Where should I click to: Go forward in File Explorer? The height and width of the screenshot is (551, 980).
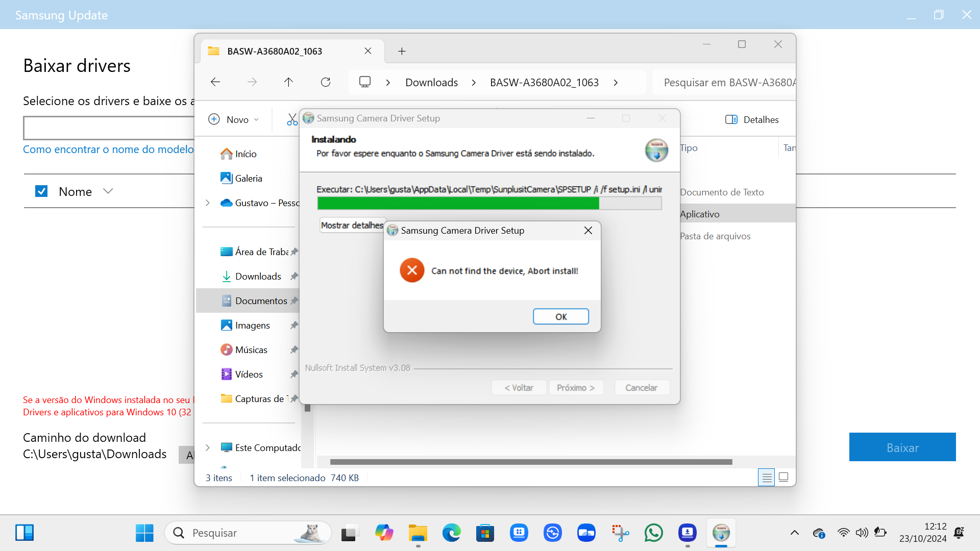(252, 82)
